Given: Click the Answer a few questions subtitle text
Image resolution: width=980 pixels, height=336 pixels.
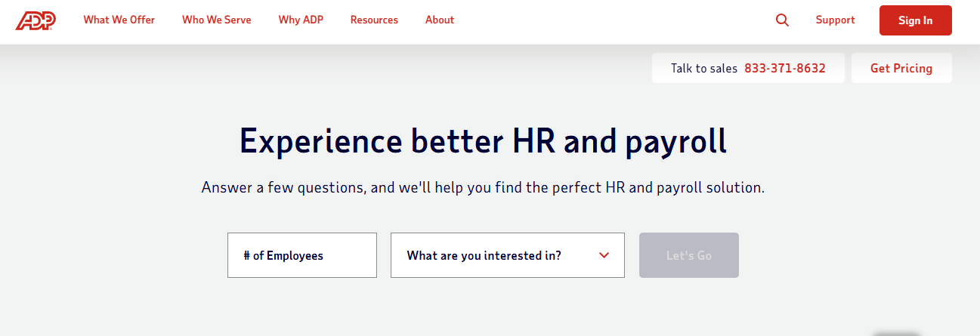Looking at the screenshot, I should tap(484, 187).
